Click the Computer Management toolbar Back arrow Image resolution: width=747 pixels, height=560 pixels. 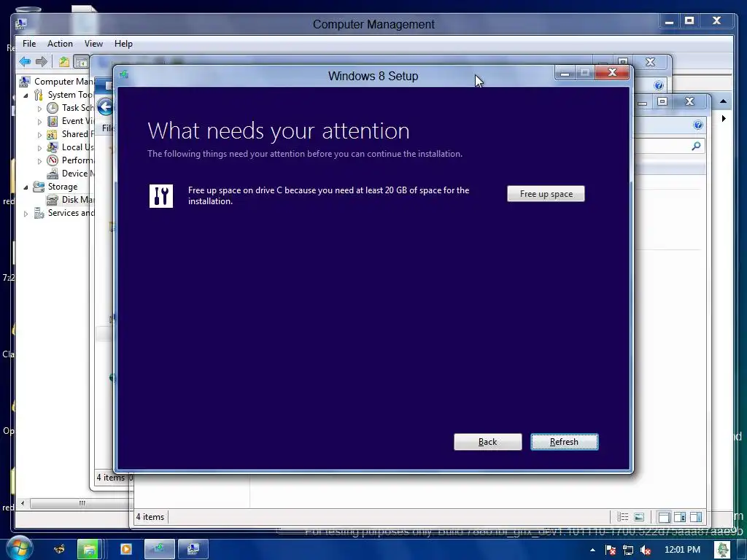[x=25, y=61]
